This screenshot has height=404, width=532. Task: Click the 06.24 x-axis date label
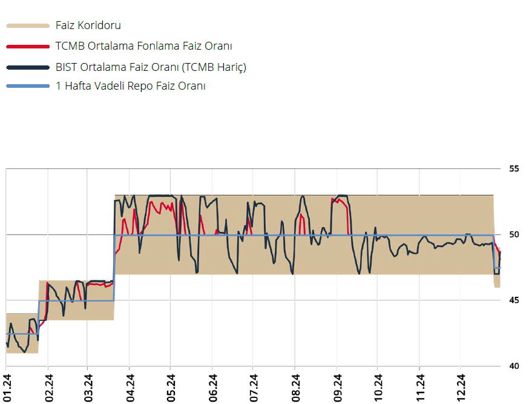(x=212, y=388)
